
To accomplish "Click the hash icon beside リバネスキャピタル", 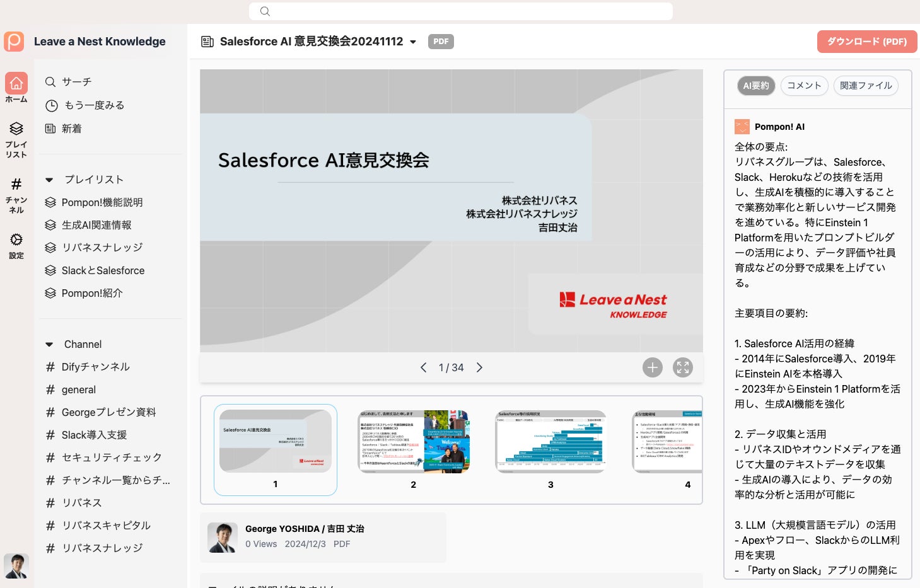I will [x=50, y=526].
